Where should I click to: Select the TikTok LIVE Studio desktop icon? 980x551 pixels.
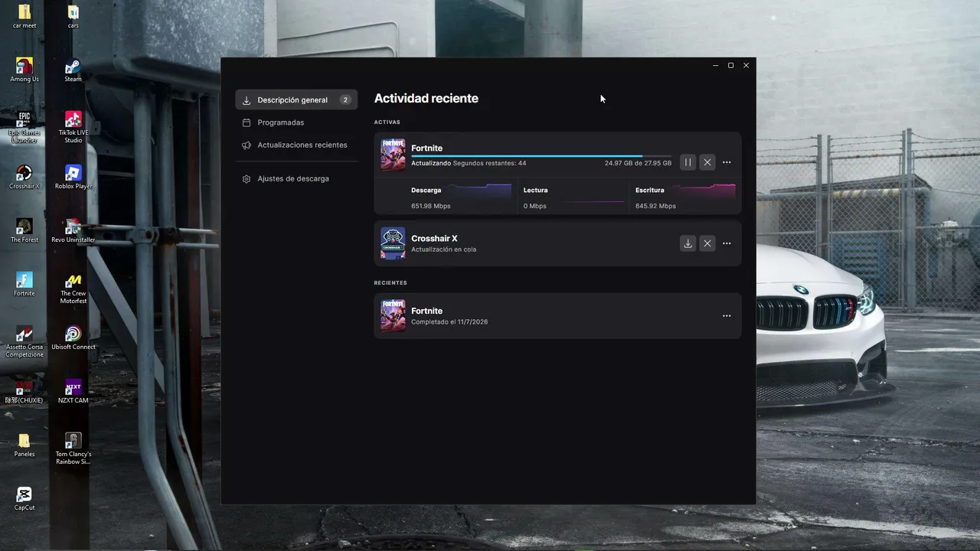point(73,128)
